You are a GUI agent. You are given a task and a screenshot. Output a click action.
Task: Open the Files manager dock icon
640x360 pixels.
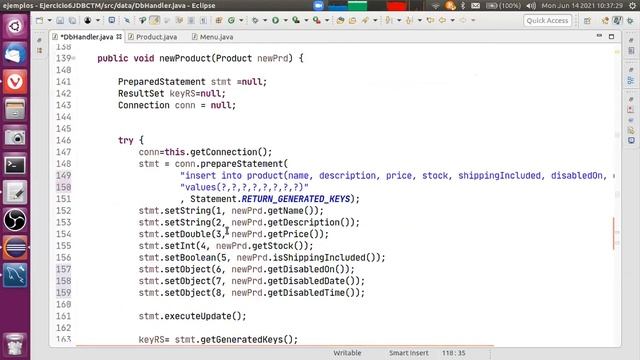pyautogui.click(x=15, y=109)
